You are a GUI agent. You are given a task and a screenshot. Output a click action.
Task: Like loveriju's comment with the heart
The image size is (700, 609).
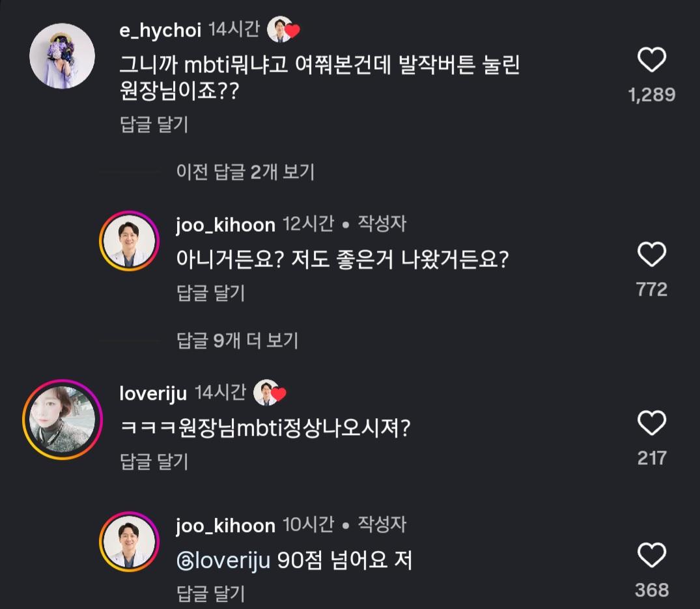651,424
